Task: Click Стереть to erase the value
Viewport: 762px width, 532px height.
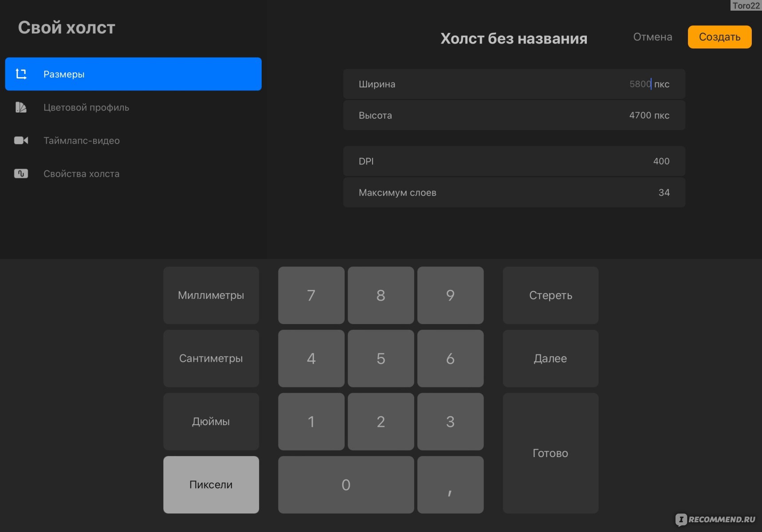Action: pos(550,295)
